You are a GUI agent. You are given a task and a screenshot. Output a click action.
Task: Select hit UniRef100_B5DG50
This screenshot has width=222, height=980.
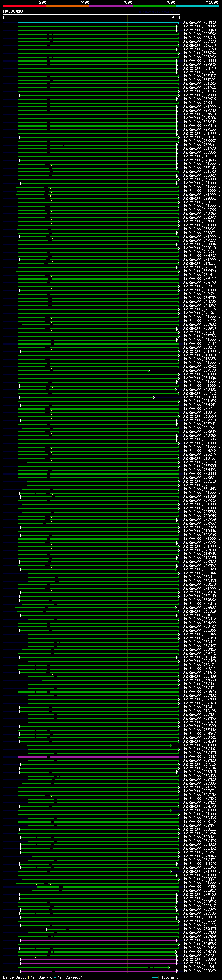199,416
